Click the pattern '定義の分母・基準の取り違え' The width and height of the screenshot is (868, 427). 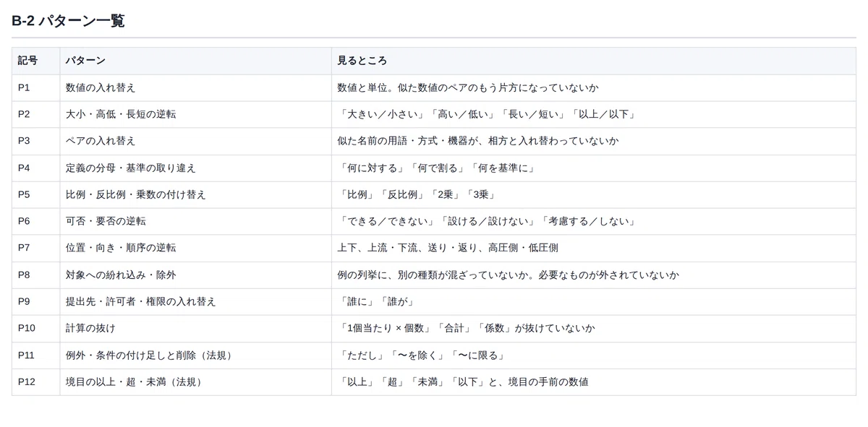[x=131, y=168]
